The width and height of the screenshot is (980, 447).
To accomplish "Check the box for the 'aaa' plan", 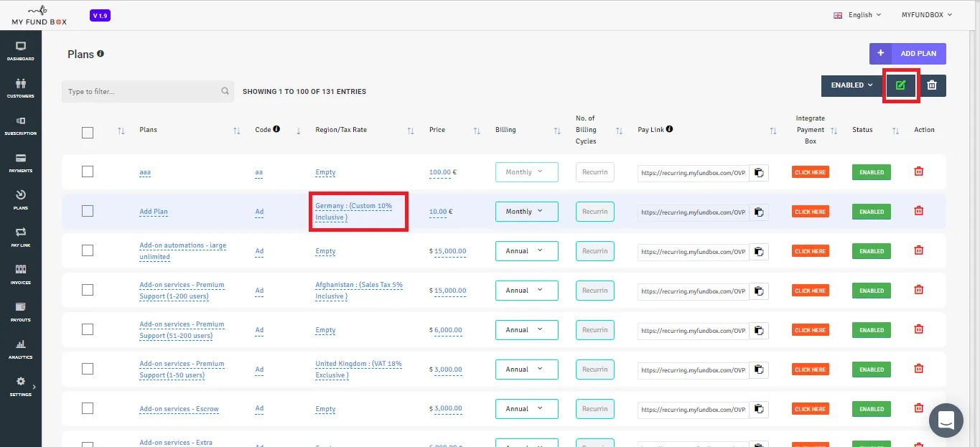I will pos(88,171).
